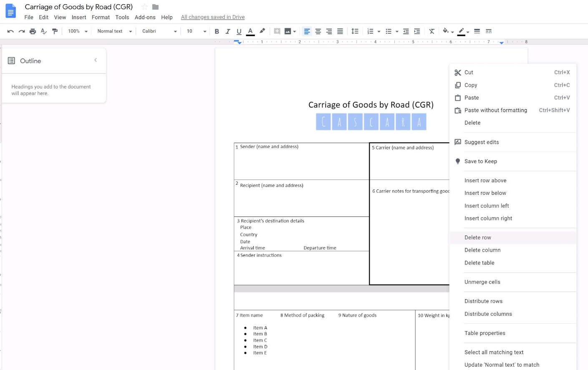Run spelling and grammar check
Image resolution: width=588 pixels, height=370 pixels.
(x=44, y=31)
